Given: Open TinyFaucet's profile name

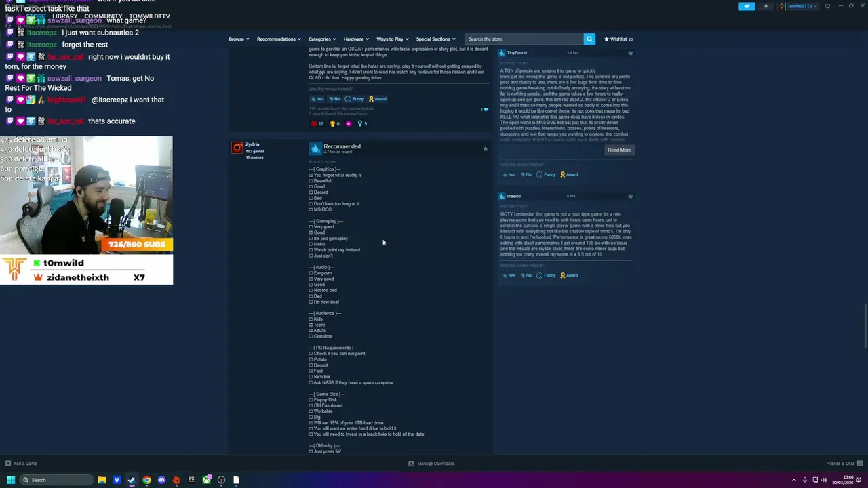Looking at the screenshot, I should point(517,53).
